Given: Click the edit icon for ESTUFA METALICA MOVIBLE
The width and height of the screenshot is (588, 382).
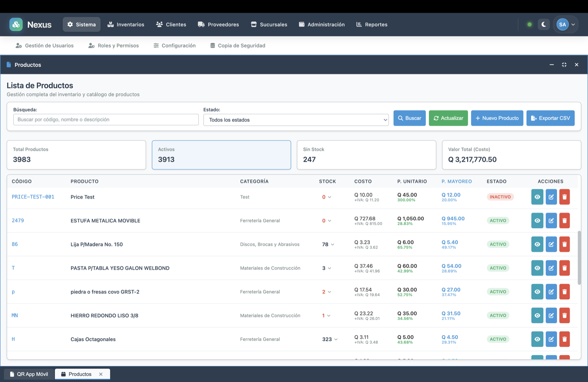Looking at the screenshot, I should [551, 221].
